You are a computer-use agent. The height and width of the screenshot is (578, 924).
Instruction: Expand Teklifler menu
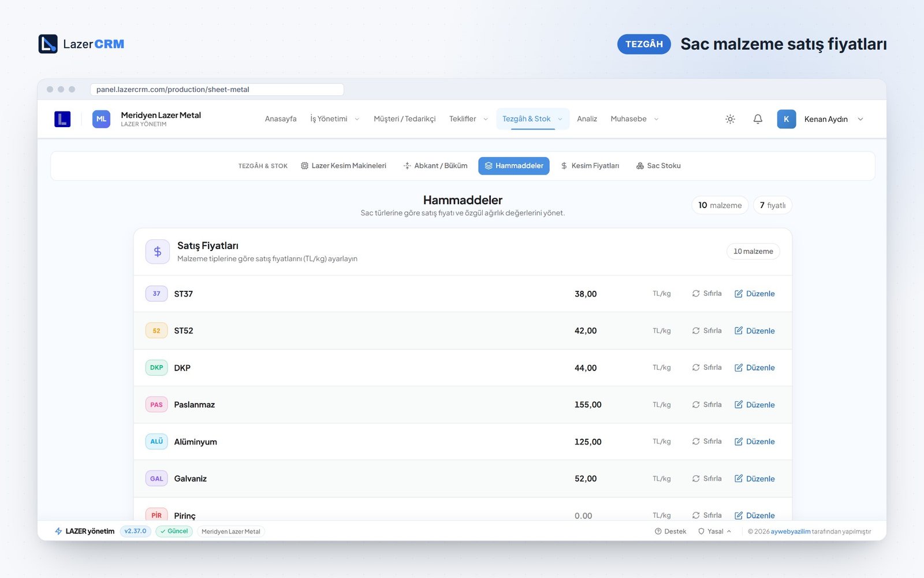(468, 119)
